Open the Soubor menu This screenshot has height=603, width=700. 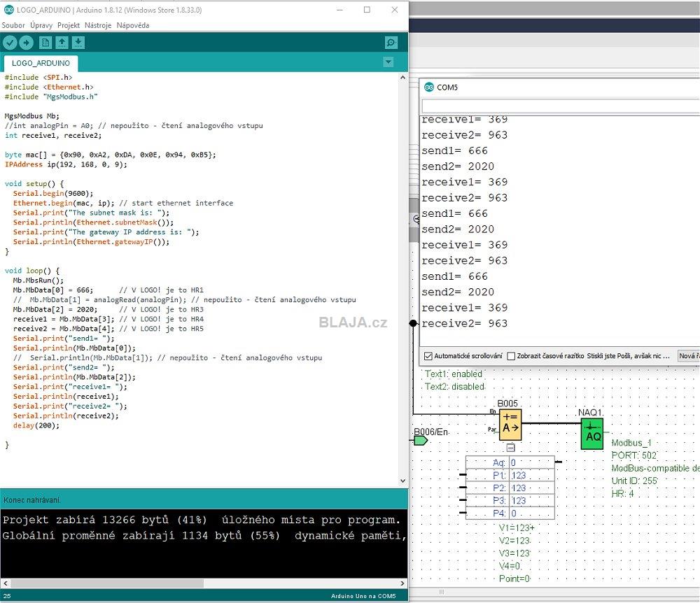(13, 25)
